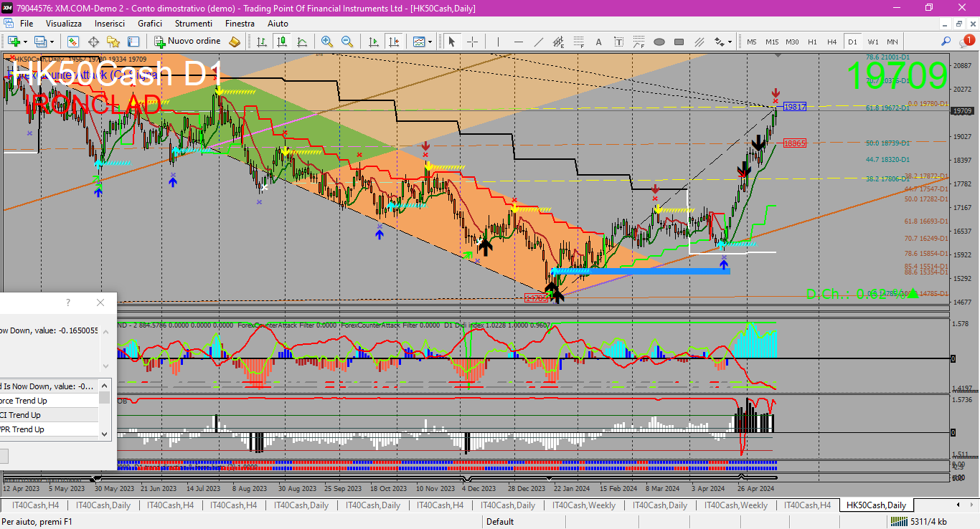Screen dimensions: 980x529
Task: Switch to M15 timeframe
Action: 771,42
